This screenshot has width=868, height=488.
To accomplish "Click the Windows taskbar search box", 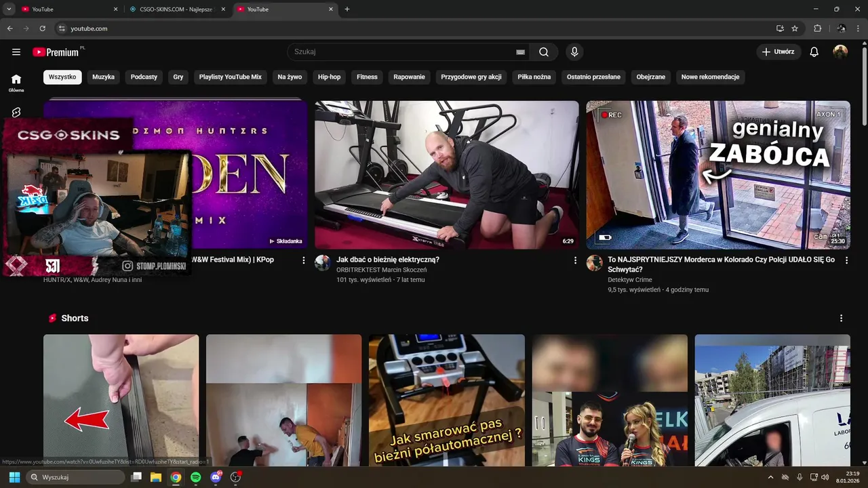I will coord(75,477).
